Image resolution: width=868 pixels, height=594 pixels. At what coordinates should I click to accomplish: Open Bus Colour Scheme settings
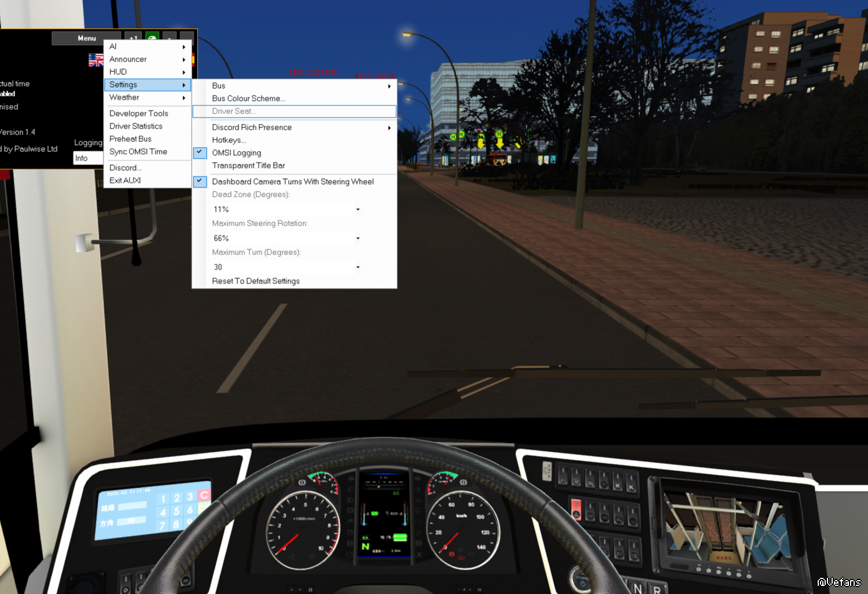coord(295,98)
